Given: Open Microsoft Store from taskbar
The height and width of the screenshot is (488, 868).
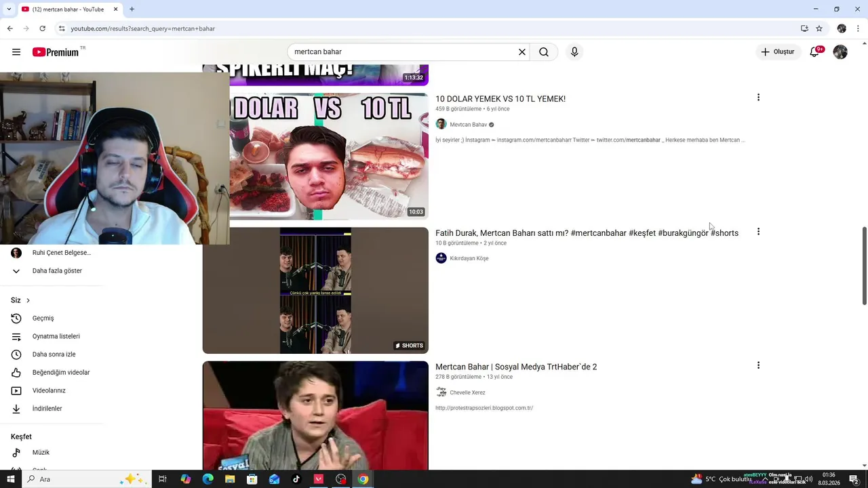Looking at the screenshot, I should click(252, 479).
